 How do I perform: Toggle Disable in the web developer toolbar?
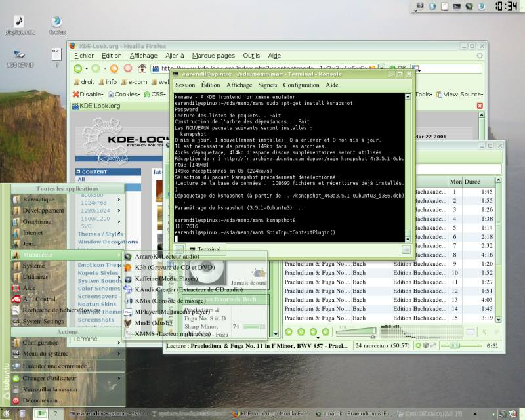coord(89,94)
